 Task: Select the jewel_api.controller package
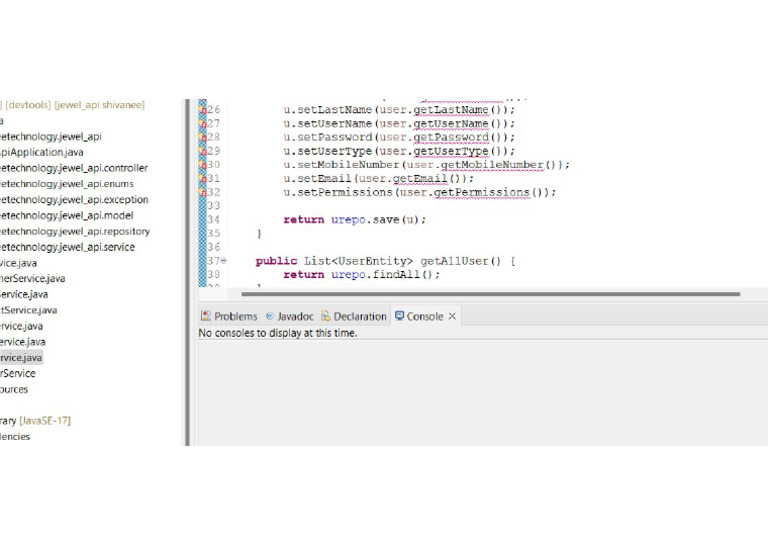[x=73, y=168]
